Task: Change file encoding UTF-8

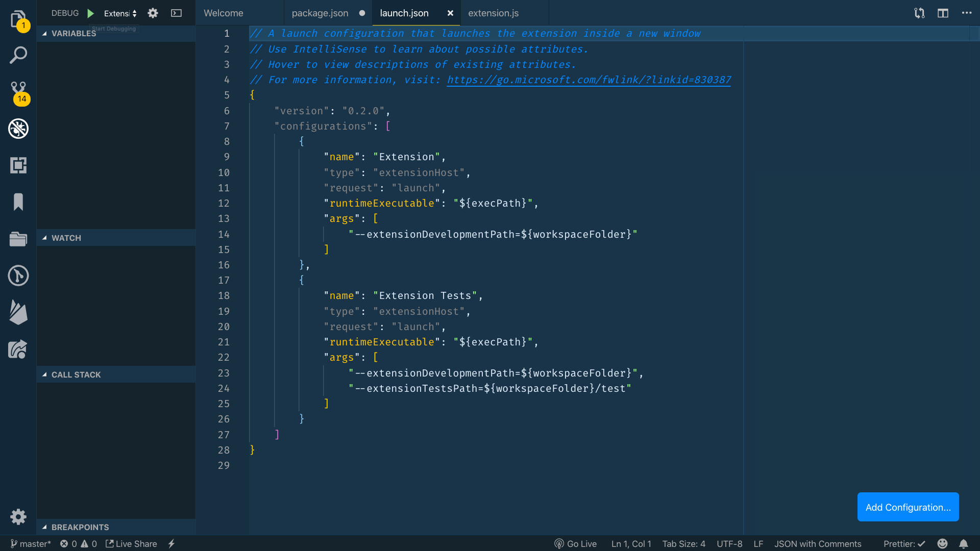Action: [x=729, y=544]
